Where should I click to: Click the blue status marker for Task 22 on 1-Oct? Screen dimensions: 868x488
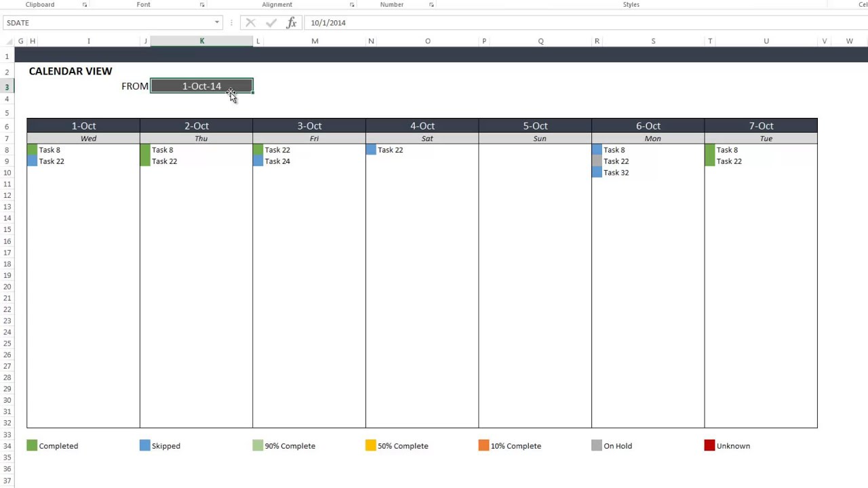tap(32, 161)
